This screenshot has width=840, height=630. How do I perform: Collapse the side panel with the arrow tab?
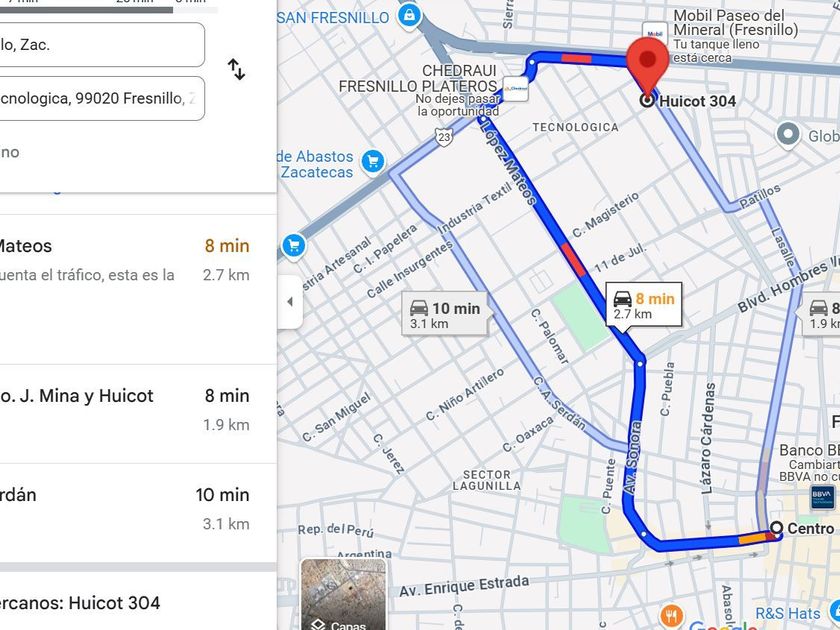click(290, 302)
